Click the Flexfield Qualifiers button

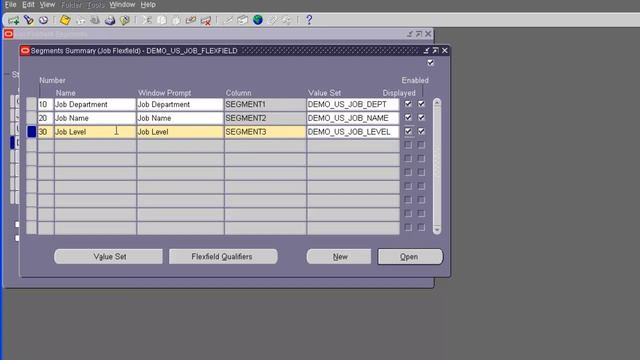223,256
